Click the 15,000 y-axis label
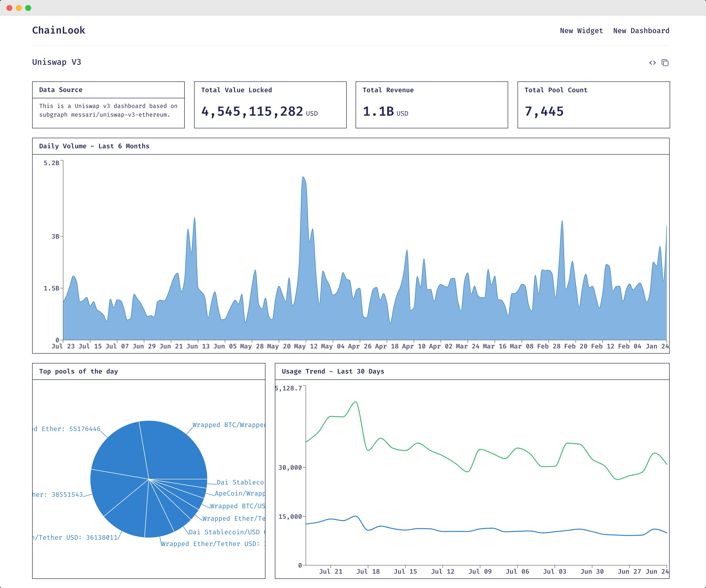Viewport: 706px width, 588px height. click(290, 516)
